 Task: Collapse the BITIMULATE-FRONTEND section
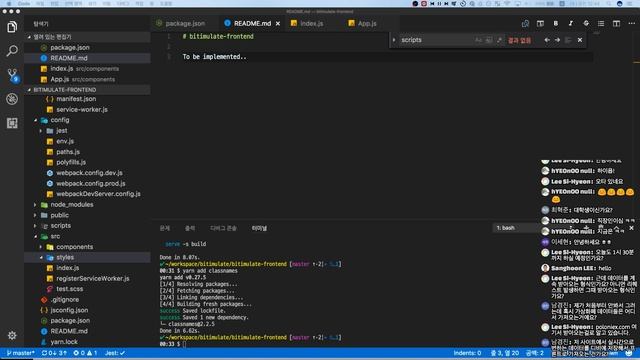(87, 89)
